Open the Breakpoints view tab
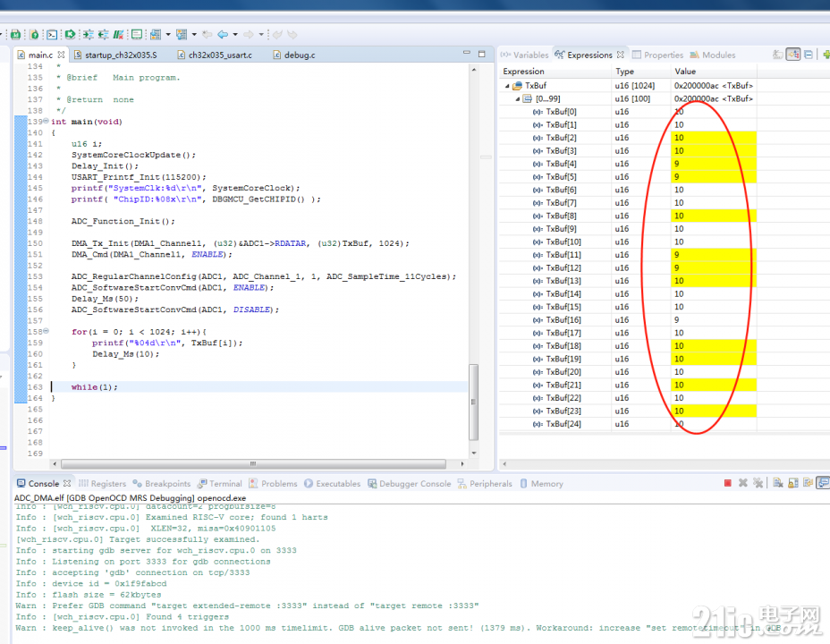 click(x=162, y=484)
